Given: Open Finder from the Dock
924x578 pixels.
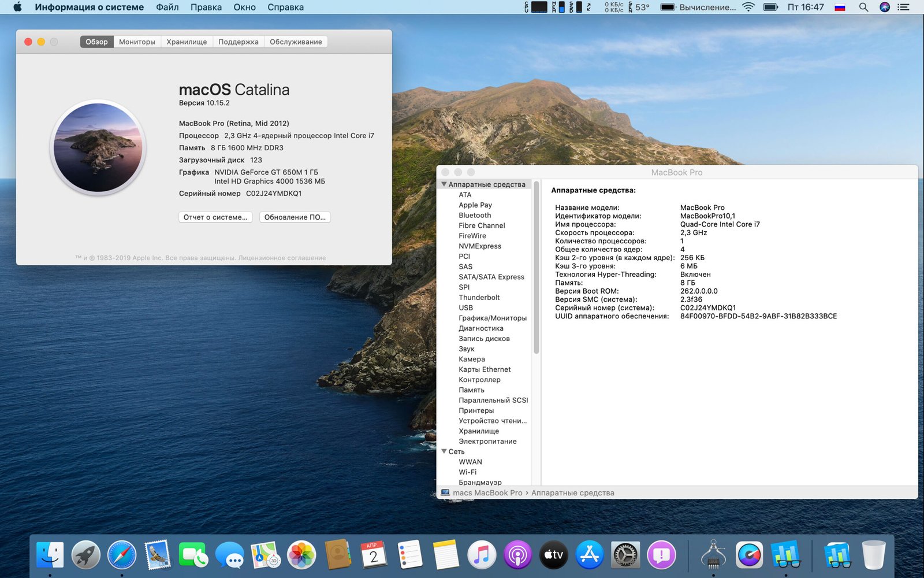Looking at the screenshot, I should 50,555.
